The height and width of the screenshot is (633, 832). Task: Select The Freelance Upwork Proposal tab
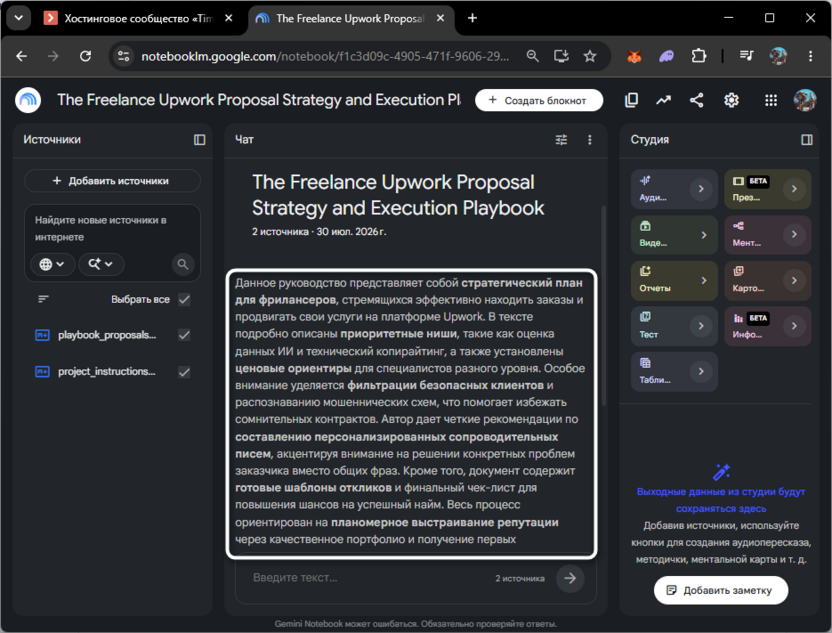click(350, 19)
